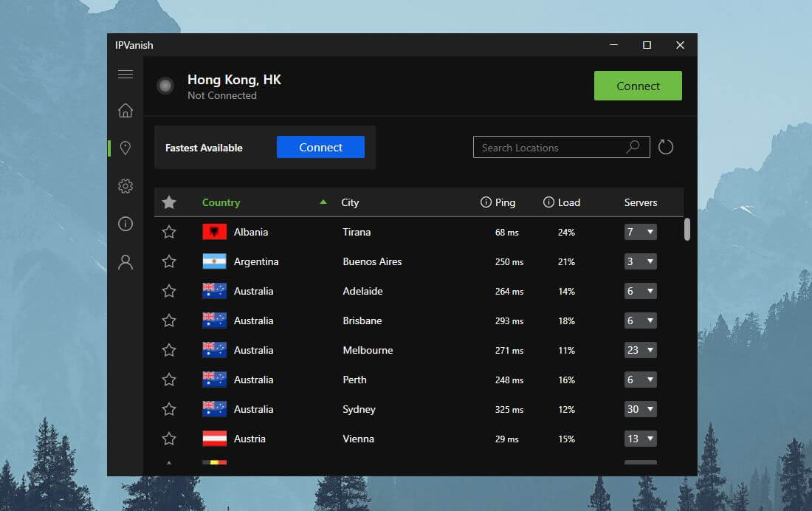Favorite the Albania Tirana server

pos(169,232)
